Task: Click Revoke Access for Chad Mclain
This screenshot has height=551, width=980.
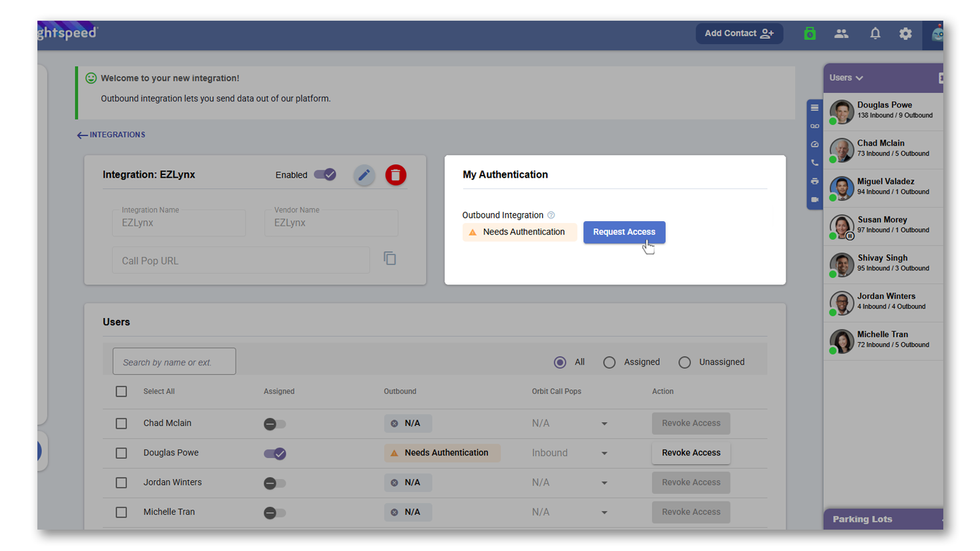Action: [691, 423]
